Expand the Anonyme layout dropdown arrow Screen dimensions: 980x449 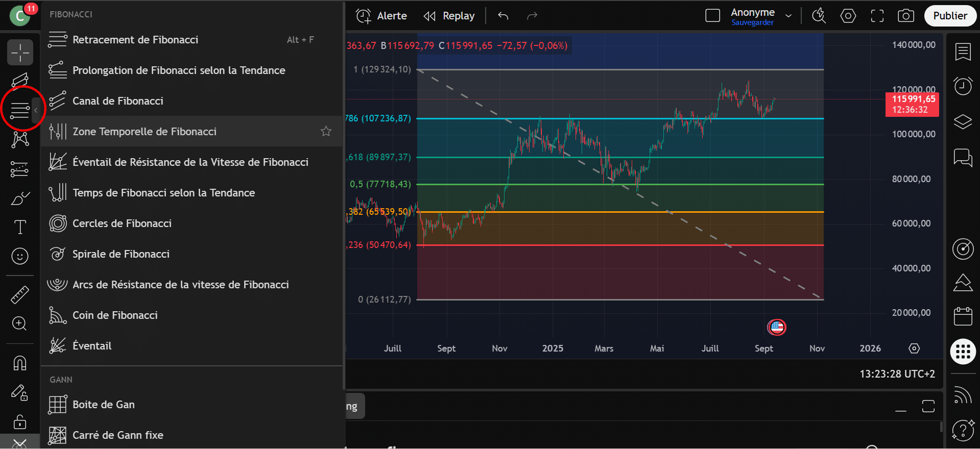click(x=788, y=16)
